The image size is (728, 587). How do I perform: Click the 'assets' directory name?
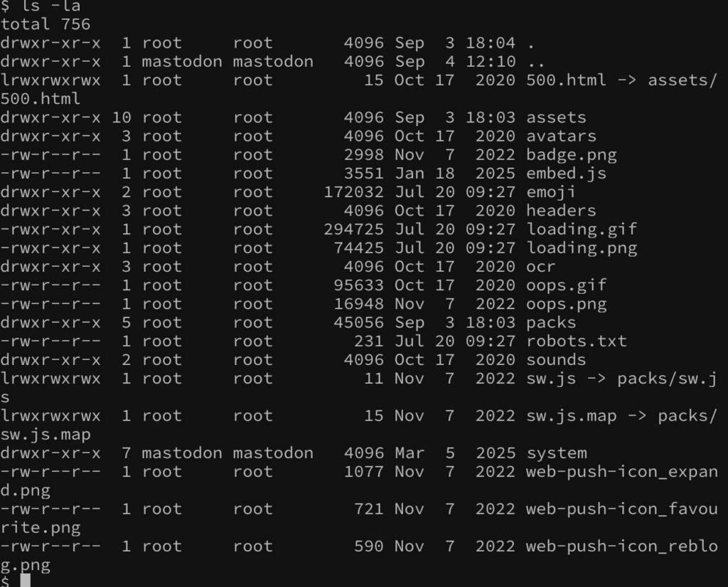pyautogui.click(x=556, y=117)
